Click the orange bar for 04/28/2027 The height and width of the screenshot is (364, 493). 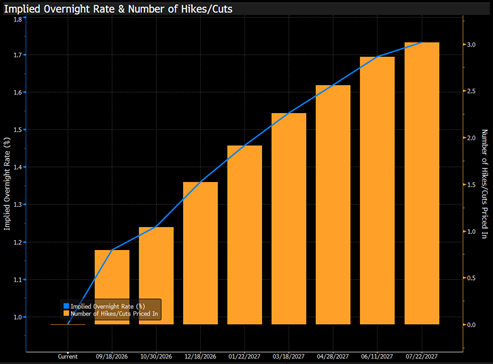pyautogui.click(x=333, y=205)
